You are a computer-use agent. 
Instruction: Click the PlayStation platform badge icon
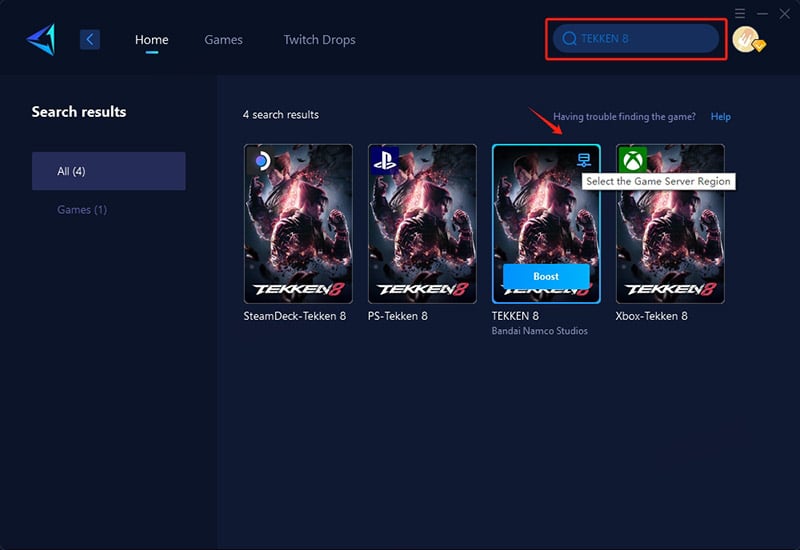click(384, 160)
